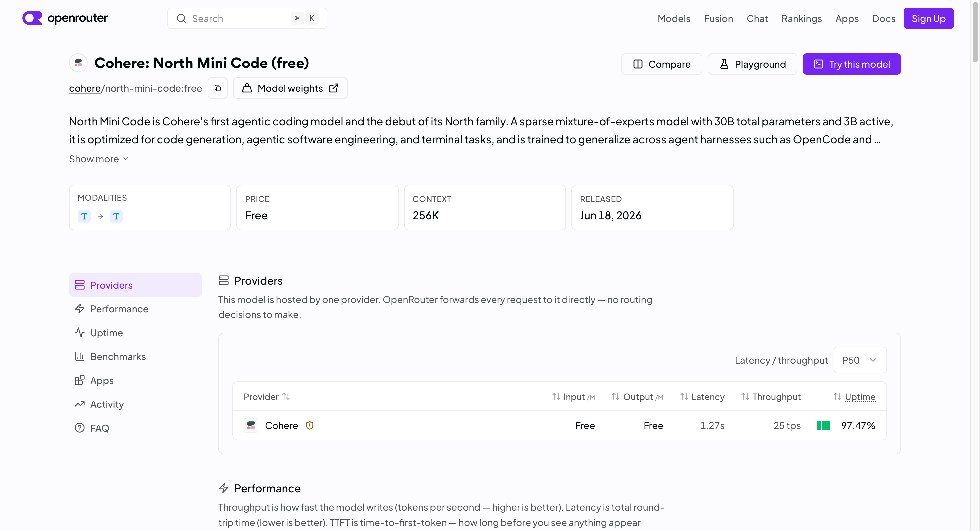Open Fusion in top navigation

click(x=718, y=19)
